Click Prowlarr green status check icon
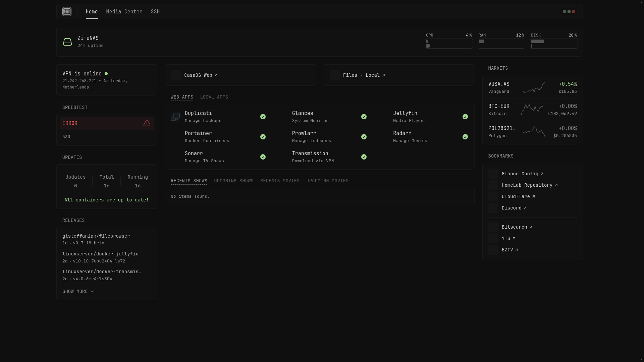644x362 pixels. (364, 137)
